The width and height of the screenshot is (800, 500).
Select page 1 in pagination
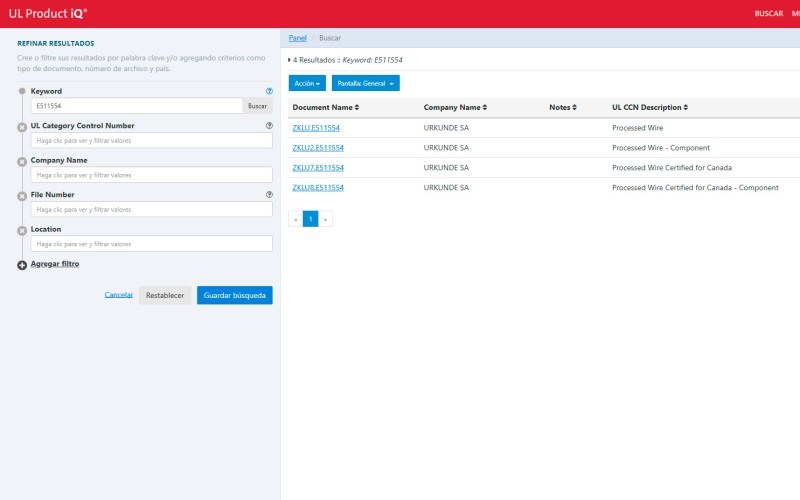310,219
